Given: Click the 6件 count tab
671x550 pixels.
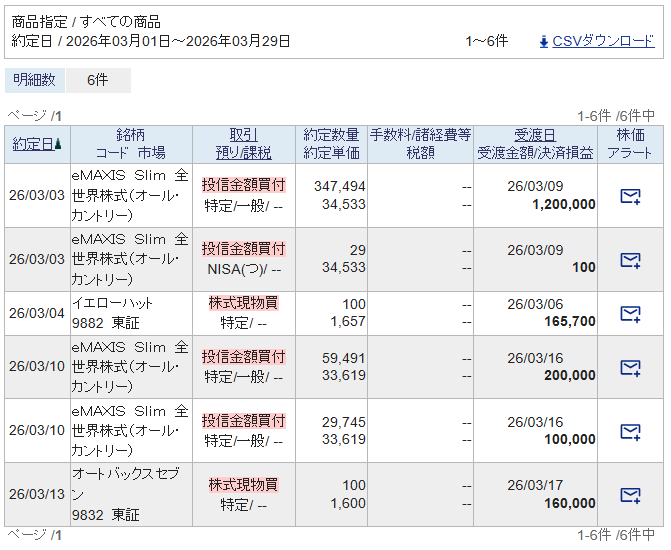Looking at the screenshot, I should click(97, 80).
